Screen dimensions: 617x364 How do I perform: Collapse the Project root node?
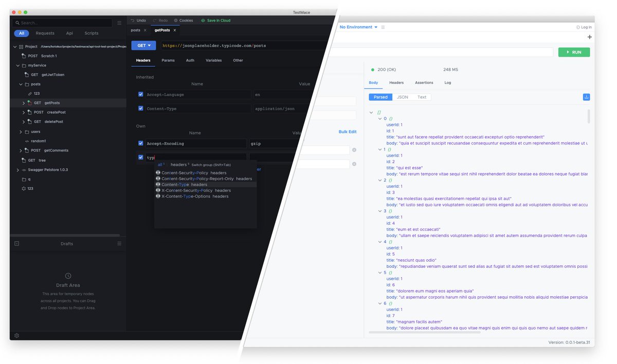tap(14, 46)
